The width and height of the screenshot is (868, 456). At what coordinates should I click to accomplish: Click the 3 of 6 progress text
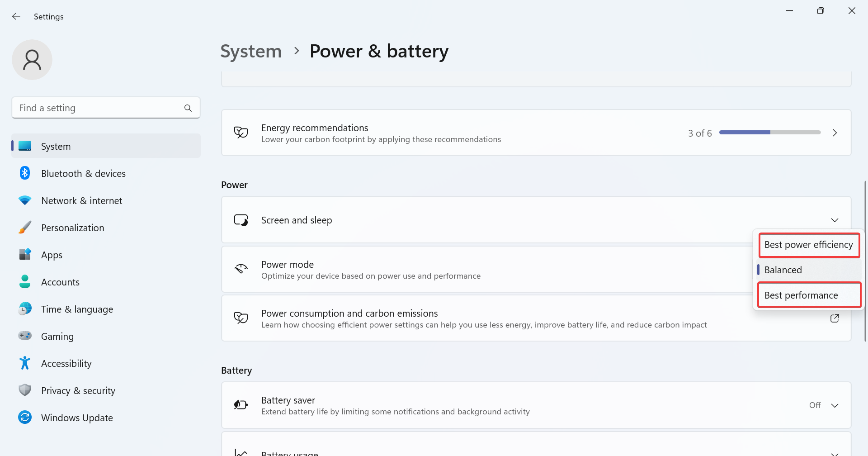tap(700, 133)
